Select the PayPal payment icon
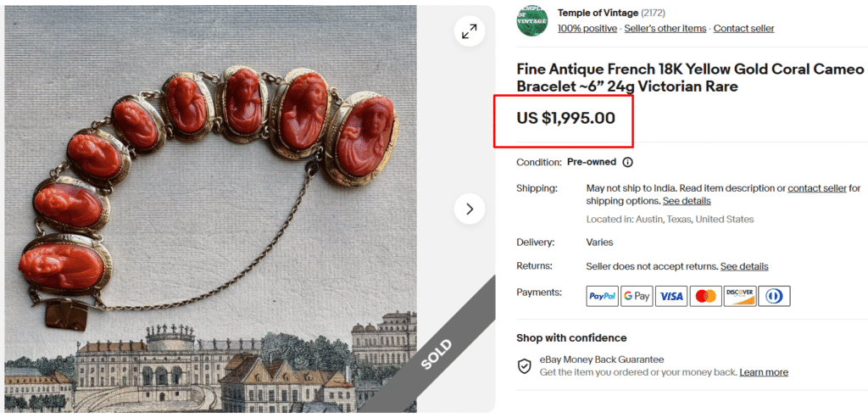 [603, 296]
